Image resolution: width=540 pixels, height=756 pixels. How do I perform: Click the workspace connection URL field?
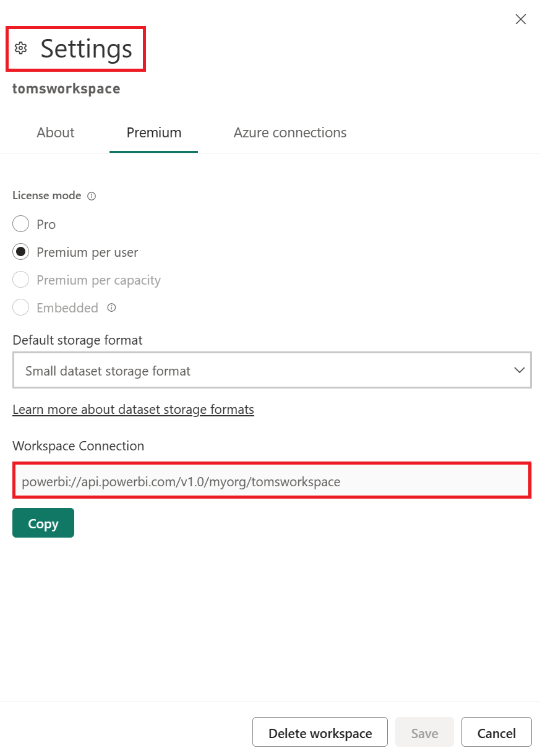272,481
